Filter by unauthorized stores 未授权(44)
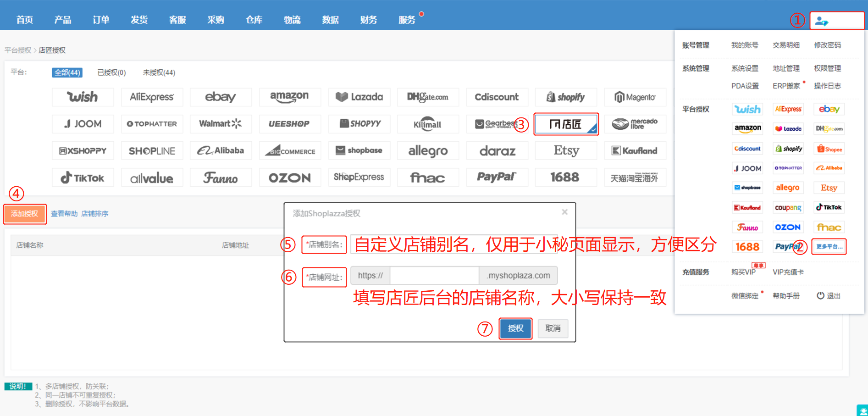 [159, 72]
